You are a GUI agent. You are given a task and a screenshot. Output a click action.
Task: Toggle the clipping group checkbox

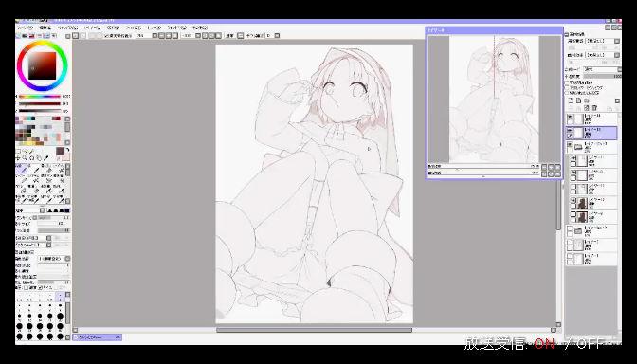coord(567,88)
